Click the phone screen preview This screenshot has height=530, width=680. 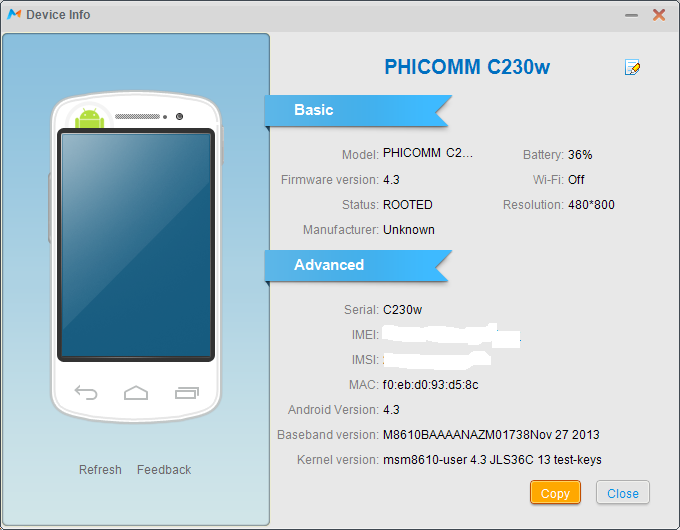point(136,245)
